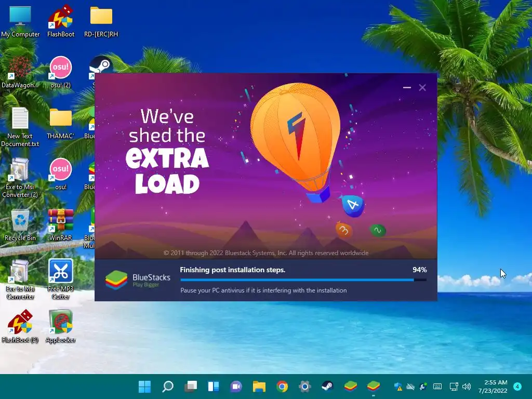Minimize the BlueStacks installer window

point(407,87)
